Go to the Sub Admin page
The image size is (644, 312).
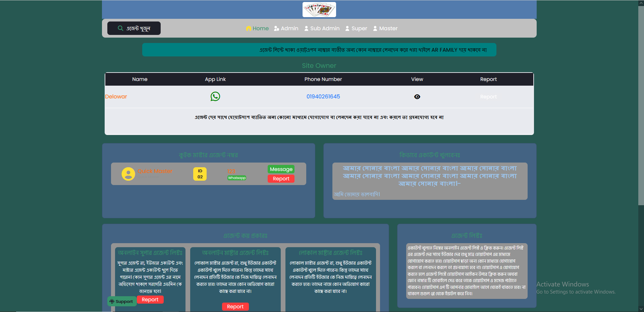pyautogui.click(x=322, y=29)
